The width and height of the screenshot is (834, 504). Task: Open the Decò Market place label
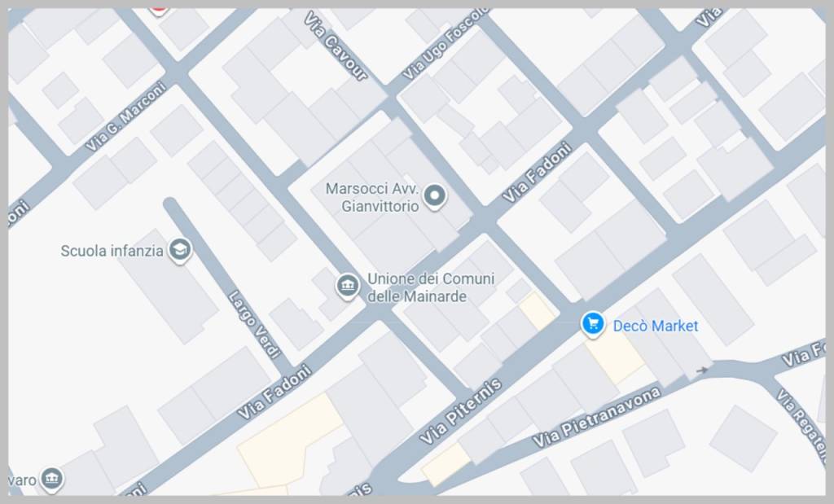[x=656, y=326]
